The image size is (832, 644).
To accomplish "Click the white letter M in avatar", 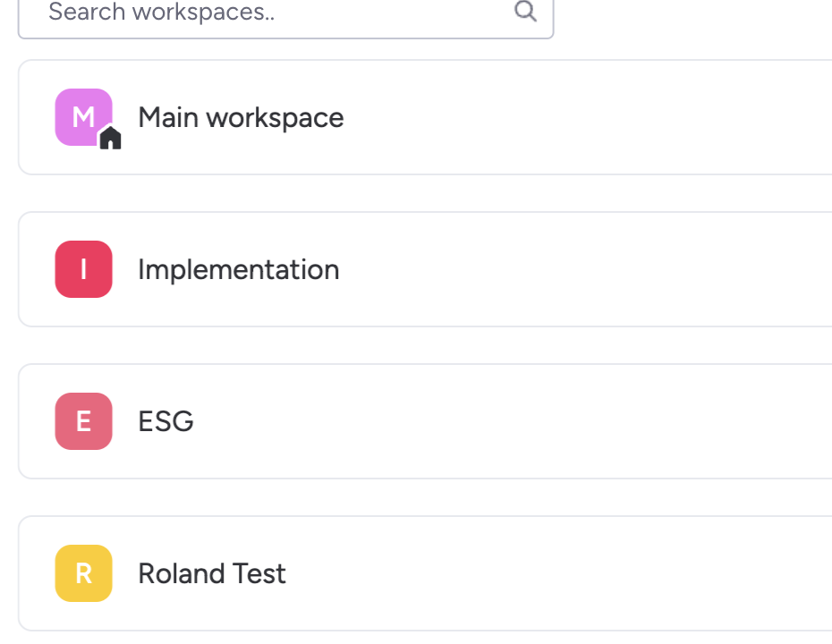I will pos(84,117).
